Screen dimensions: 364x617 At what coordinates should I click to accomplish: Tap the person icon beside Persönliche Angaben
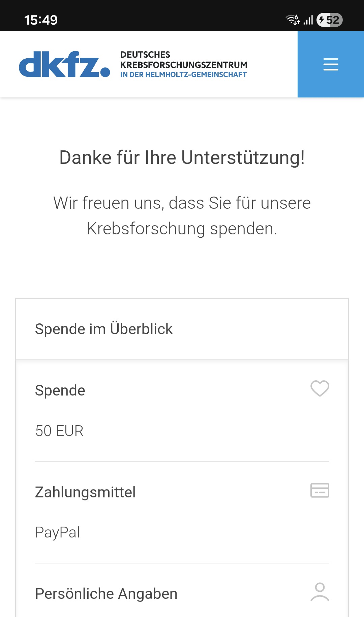(320, 592)
